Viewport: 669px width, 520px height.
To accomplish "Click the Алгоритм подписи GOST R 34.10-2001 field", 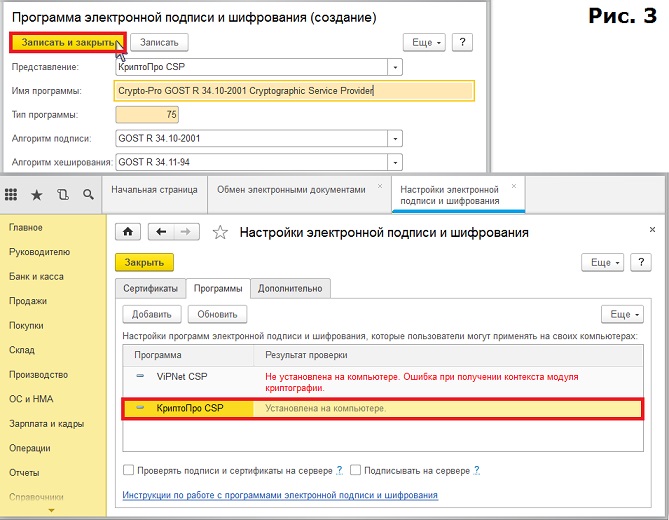I will 252,139.
